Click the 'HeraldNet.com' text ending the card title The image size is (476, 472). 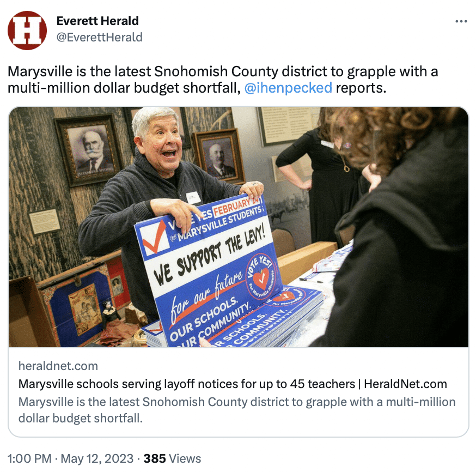[405, 384]
